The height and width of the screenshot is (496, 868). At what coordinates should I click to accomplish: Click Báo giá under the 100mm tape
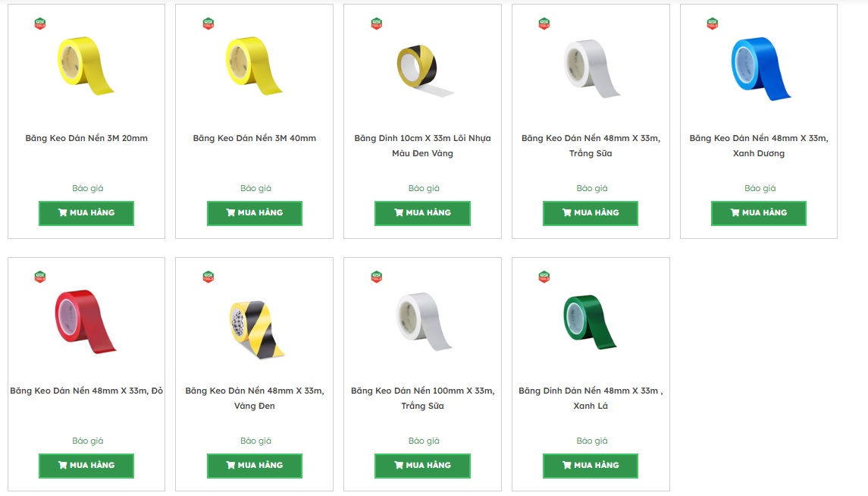424,441
